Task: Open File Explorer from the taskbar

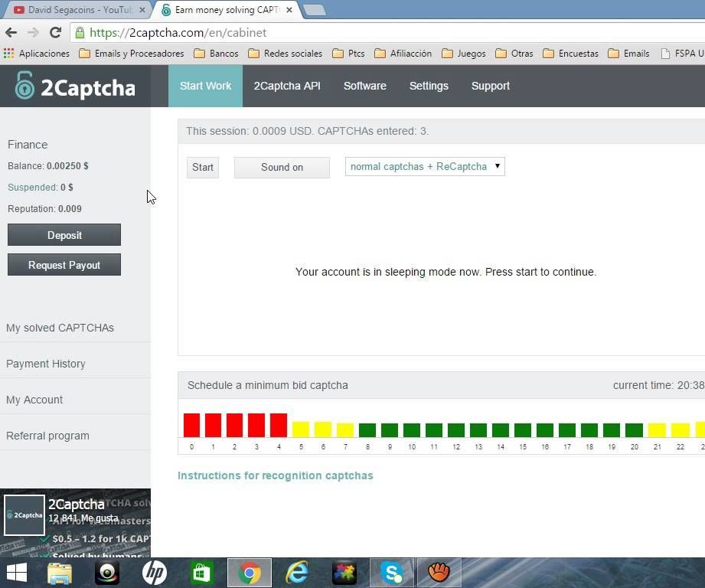Action: pyautogui.click(x=60, y=573)
